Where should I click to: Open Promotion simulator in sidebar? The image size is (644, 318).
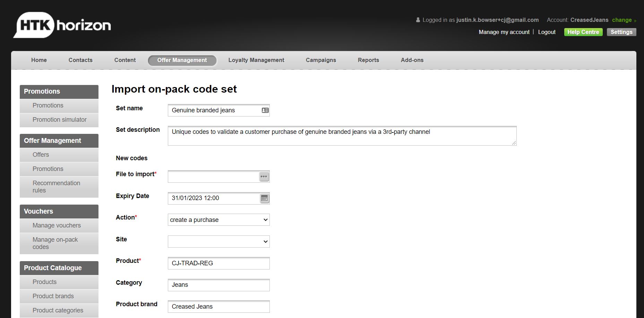[x=59, y=120]
